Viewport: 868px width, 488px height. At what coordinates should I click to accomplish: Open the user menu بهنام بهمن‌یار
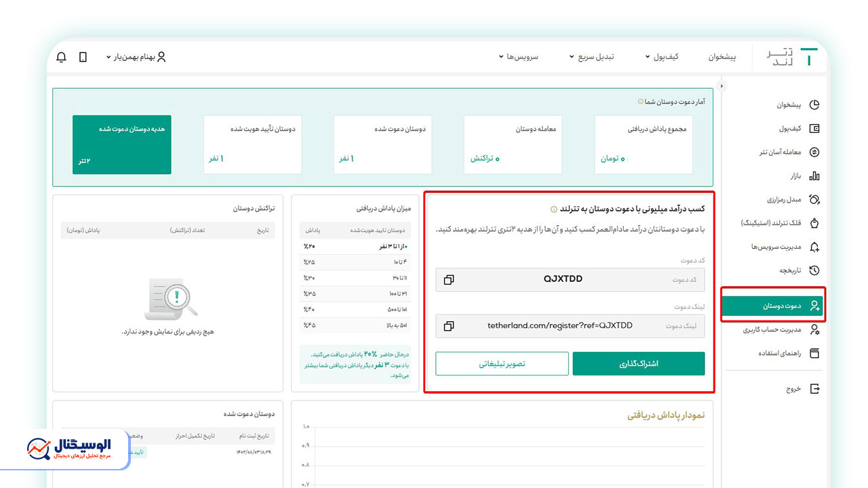tap(136, 57)
